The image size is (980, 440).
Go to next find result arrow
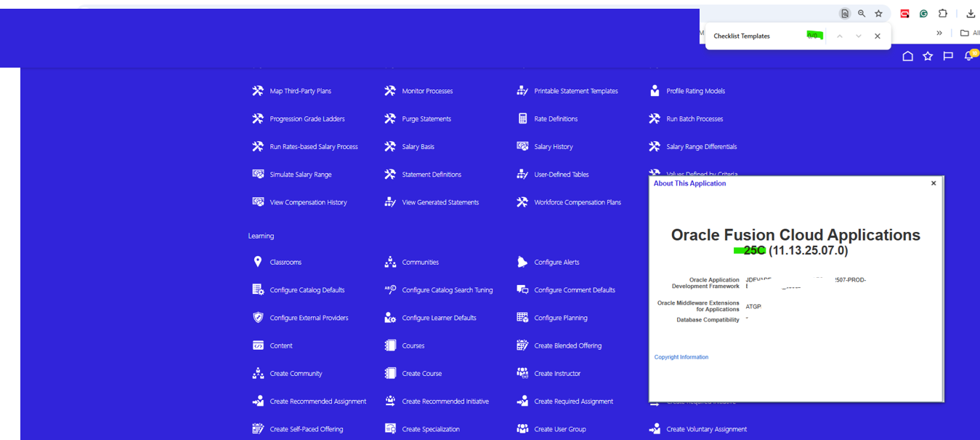click(859, 36)
